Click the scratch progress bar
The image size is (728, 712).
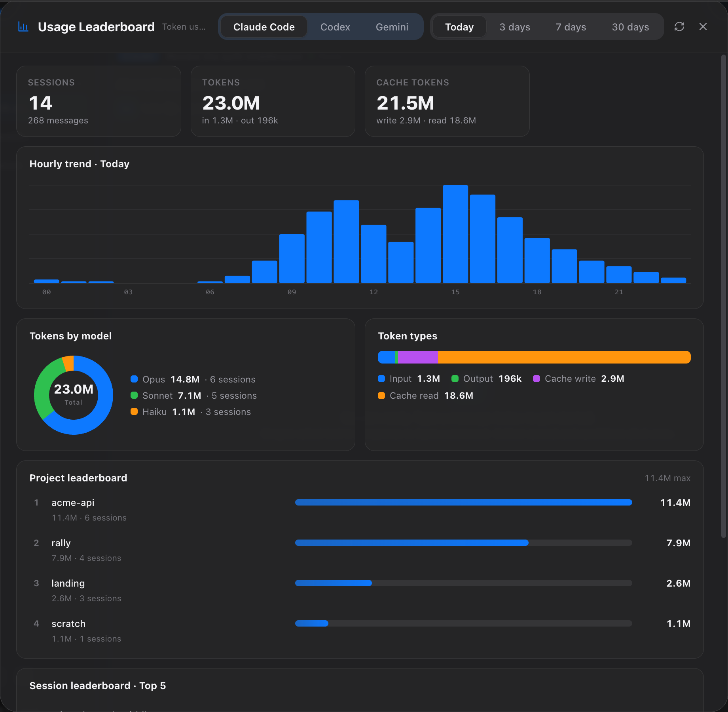coord(464,623)
